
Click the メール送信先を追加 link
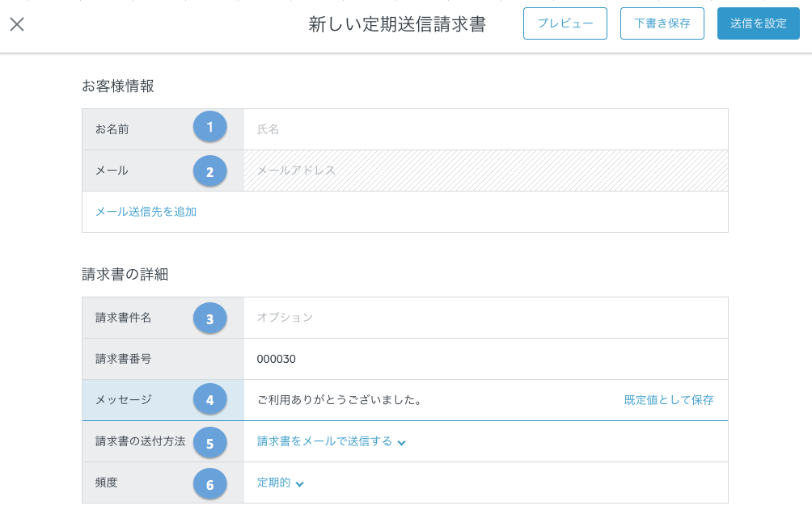point(146,212)
